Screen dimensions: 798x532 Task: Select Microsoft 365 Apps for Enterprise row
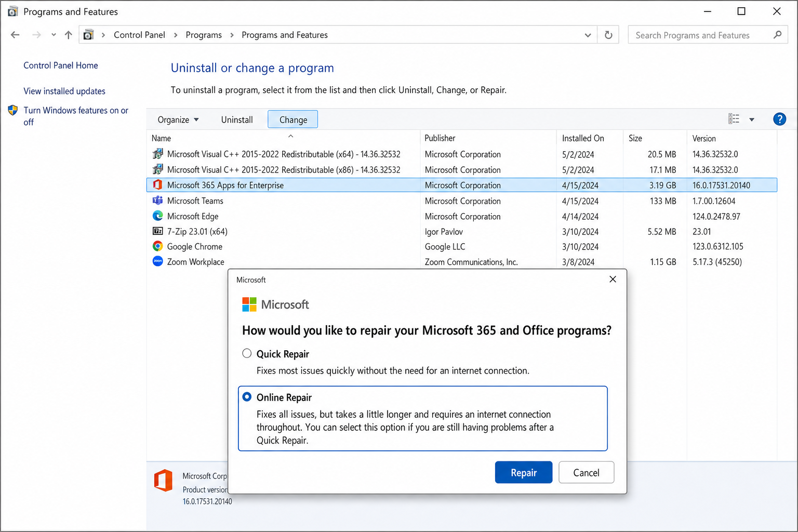(462, 185)
